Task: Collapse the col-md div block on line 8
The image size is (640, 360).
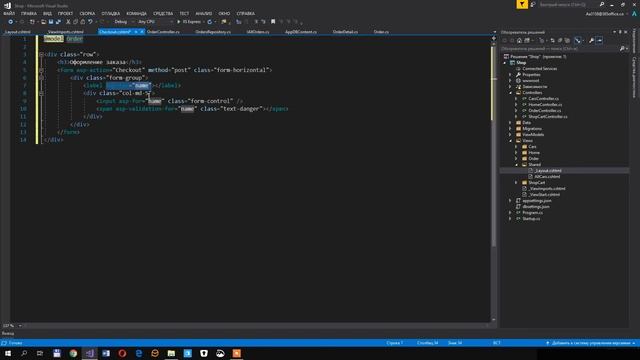Action: click(41, 93)
